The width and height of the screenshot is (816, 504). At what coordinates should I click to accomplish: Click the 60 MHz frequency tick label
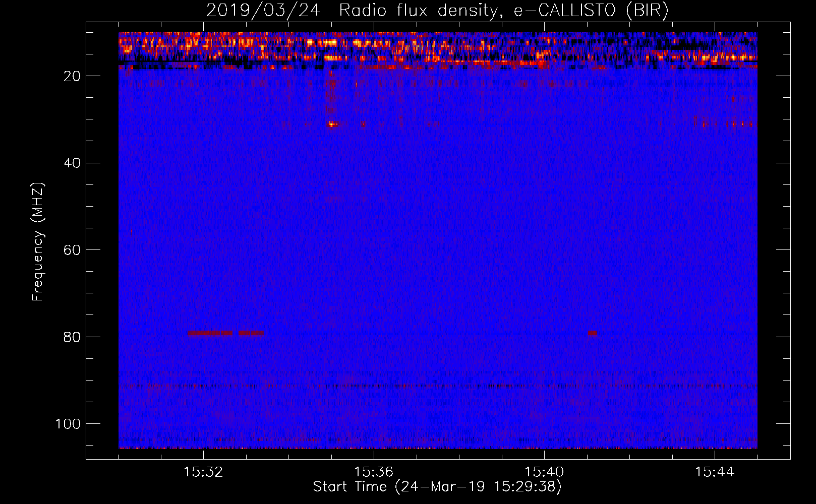click(x=72, y=250)
